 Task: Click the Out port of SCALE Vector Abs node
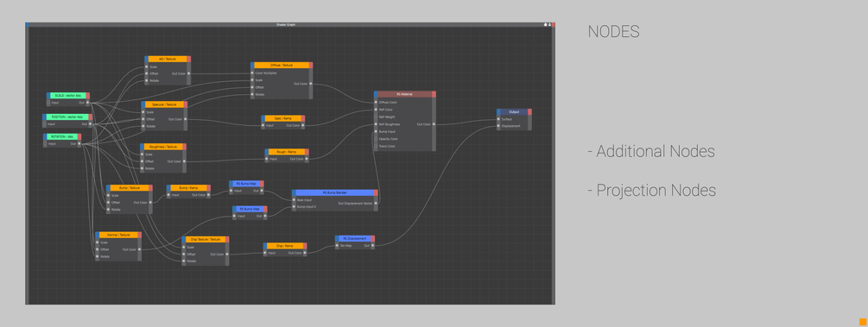click(87, 103)
